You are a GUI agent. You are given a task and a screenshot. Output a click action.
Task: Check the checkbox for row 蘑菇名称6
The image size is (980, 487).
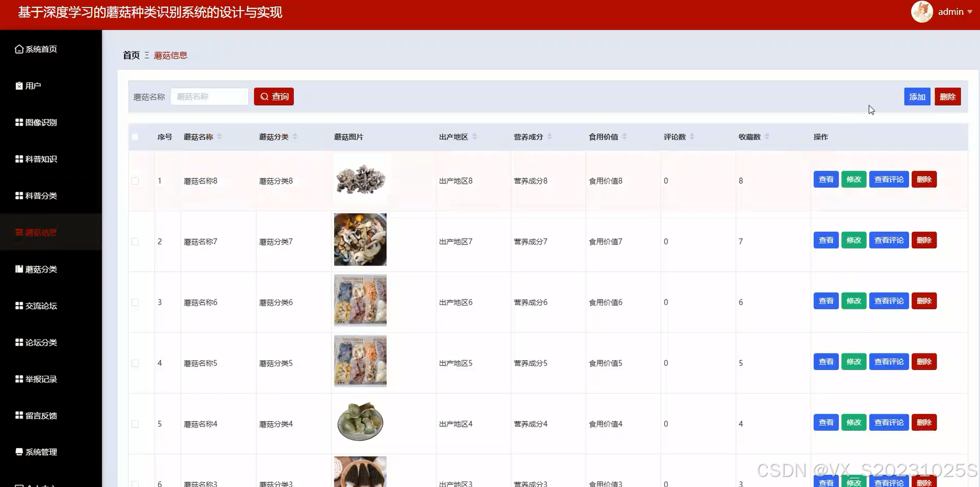tap(135, 302)
